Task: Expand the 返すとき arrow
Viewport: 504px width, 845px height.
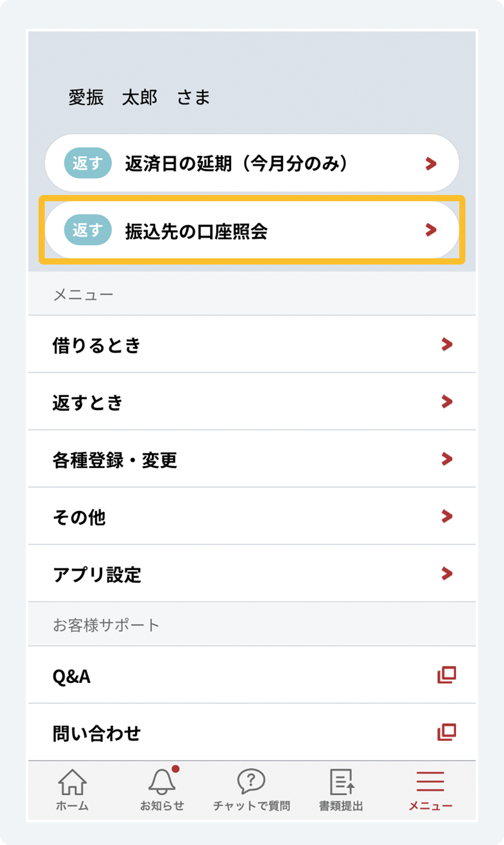Action: point(447,401)
